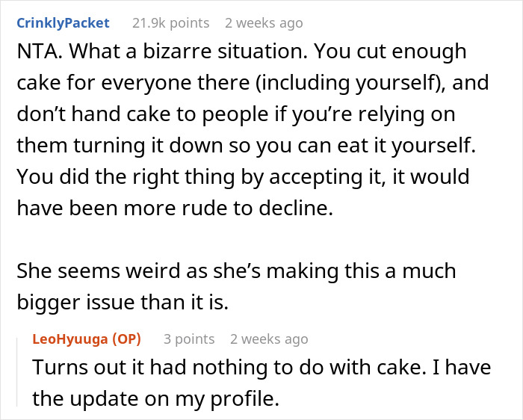Click the word "profile" in the reply
Viewport: 523px width, 420px height.
[x=241, y=400]
